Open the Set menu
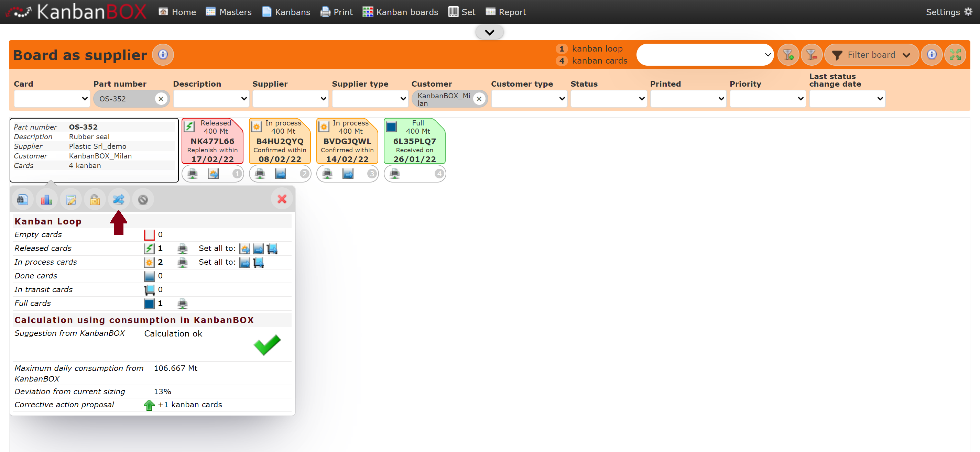Image resolution: width=980 pixels, height=452 pixels. tap(461, 12)
